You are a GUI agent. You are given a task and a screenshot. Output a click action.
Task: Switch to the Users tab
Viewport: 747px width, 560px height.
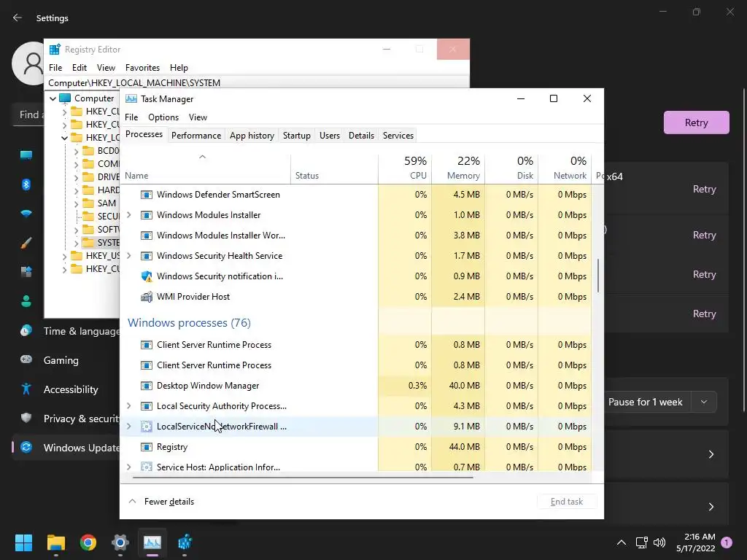(330, 135)
